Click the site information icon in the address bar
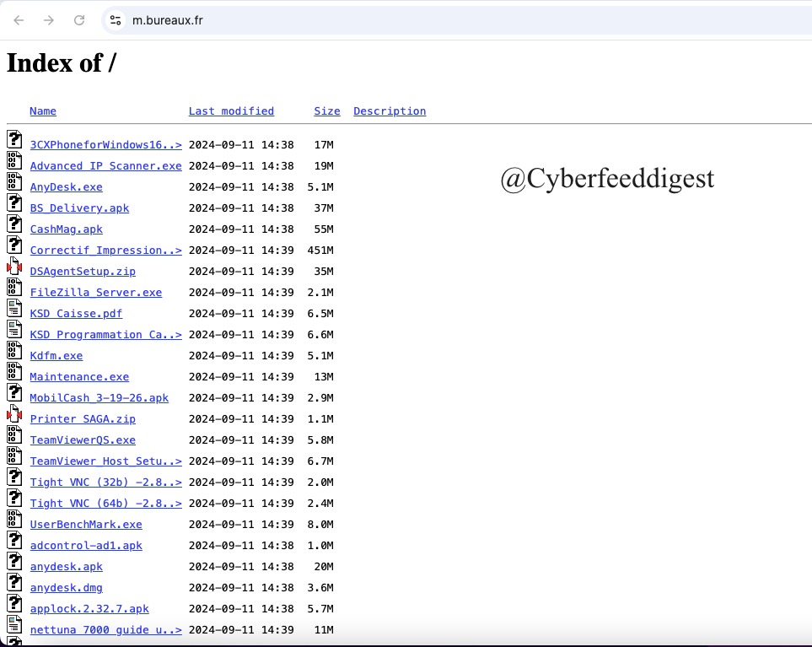Image resolution: width=812 pixels, height=647 pixels. coord(114,19)
